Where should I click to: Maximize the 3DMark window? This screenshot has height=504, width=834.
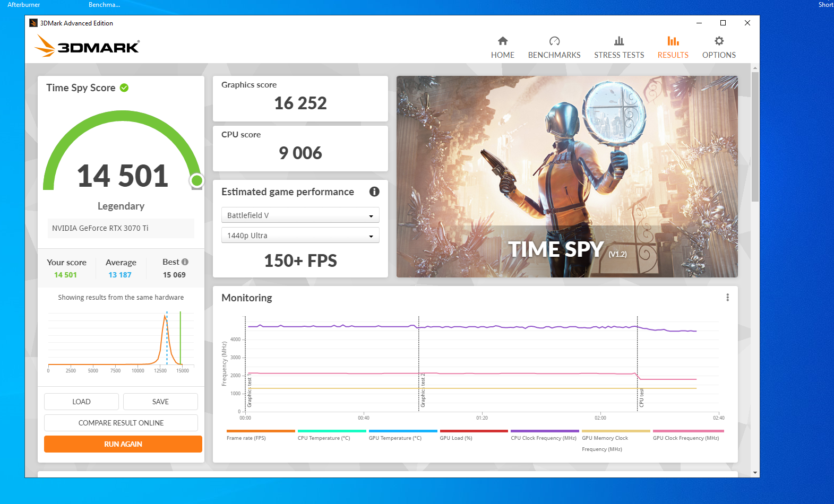tap(723, 23)
